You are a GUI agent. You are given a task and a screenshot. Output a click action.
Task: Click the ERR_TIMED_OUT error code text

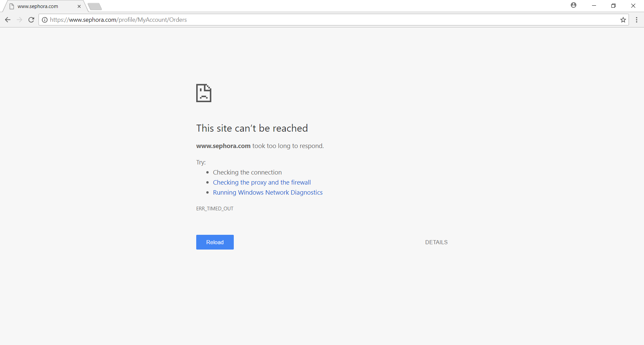[215, 209]
